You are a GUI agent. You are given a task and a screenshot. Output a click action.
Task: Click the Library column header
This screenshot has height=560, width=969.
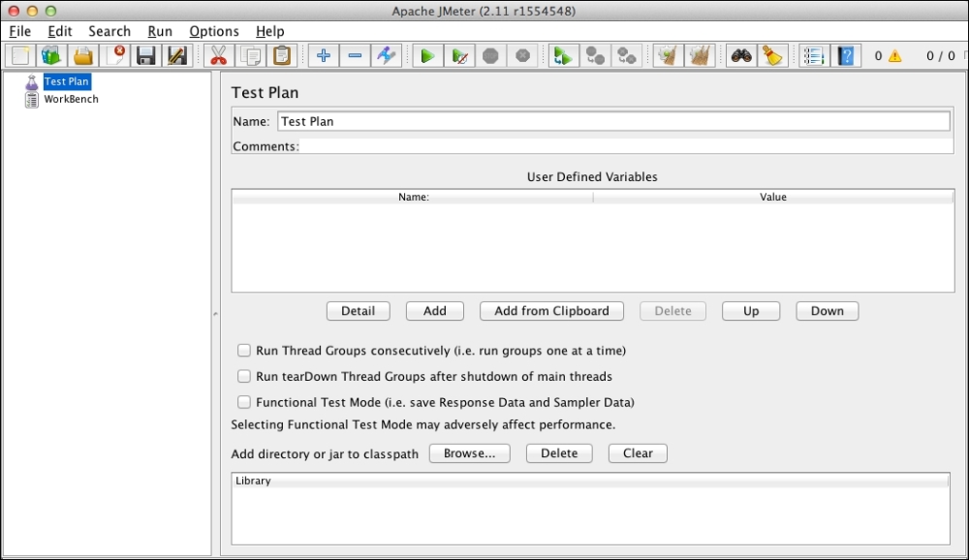tap(591, 481)
